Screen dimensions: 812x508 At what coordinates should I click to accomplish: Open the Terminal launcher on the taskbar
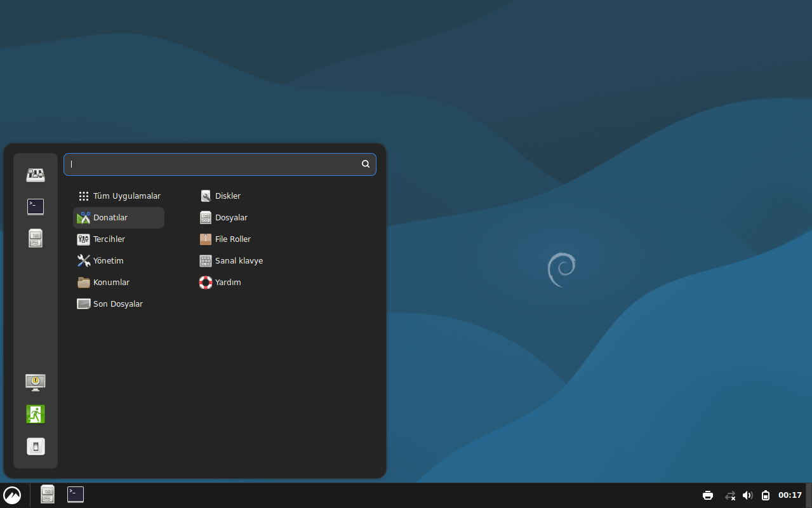76,494
